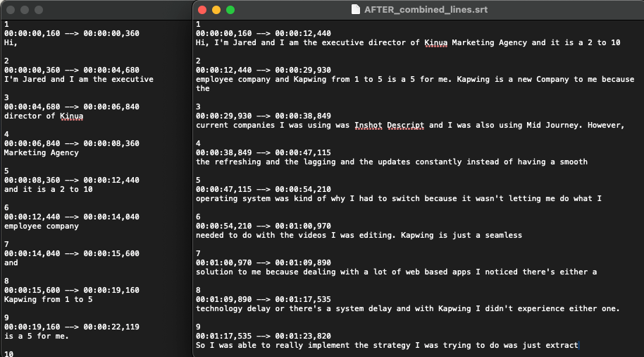Click the line starting 'So I was able to really implement'
644x357 pixels.
coord(387,345)
